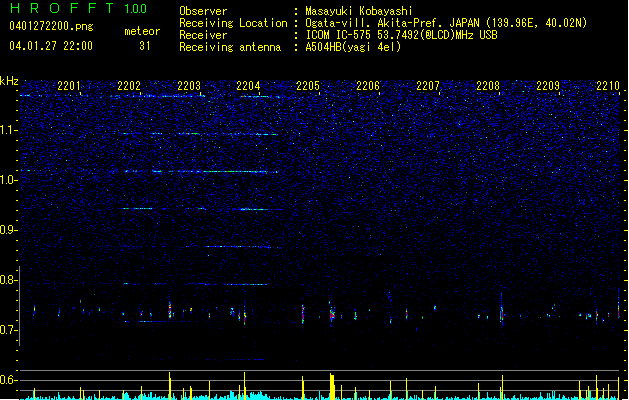This screenshot has height=400, width=629.
Task: Click the 0.9 frequency axis label
Action: point(9,230)
